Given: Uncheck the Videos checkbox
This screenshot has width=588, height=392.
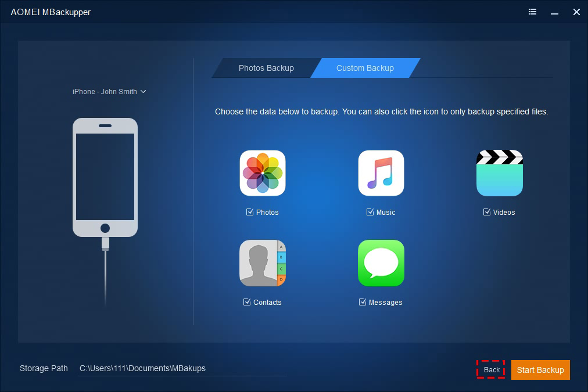Looking at the screenshot, I should click(487, 212).
